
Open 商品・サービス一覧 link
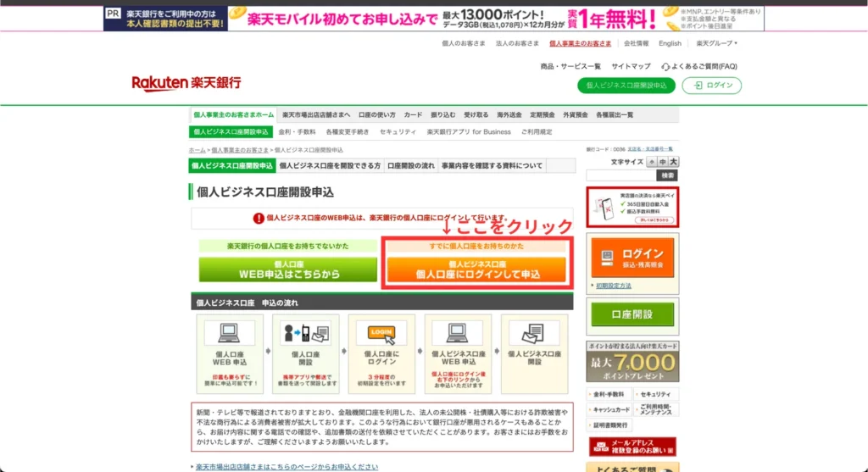(x=570, y=66)
